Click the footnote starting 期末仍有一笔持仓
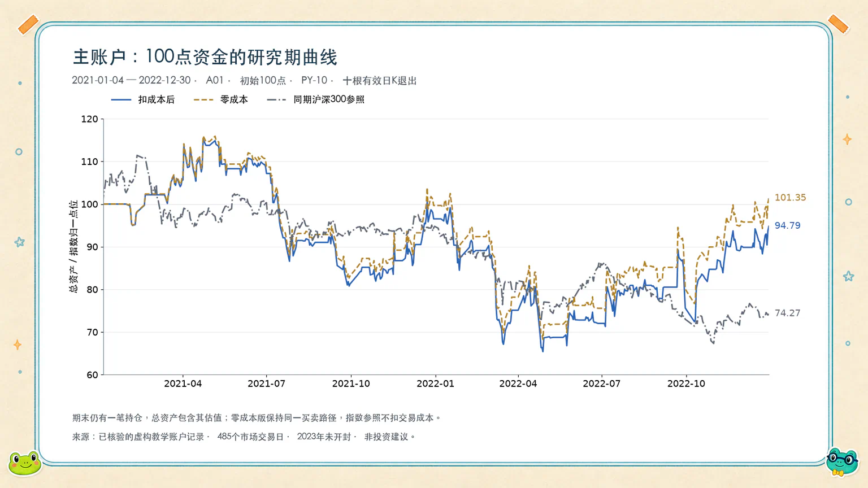 click(257, 418)
